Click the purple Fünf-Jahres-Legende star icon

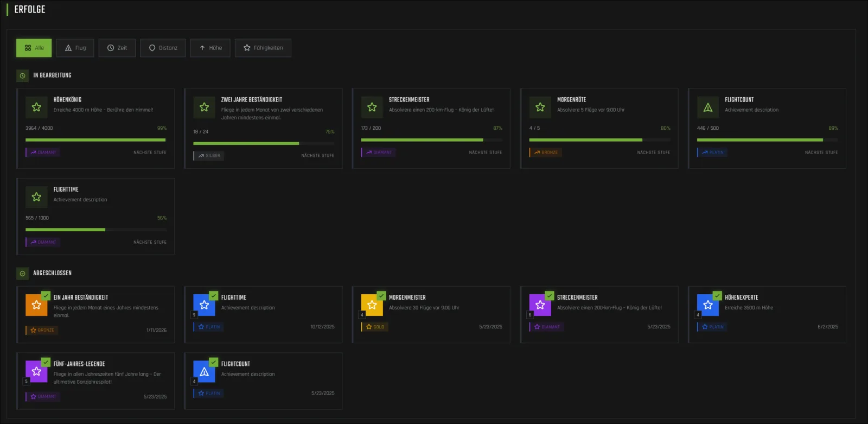click(36, 371)
